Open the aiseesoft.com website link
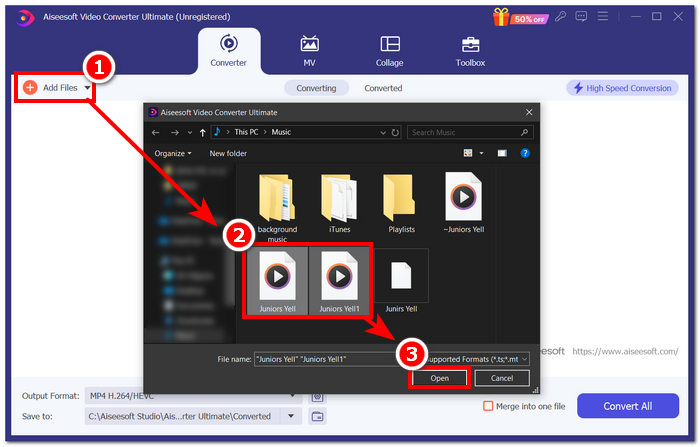The height and width of the screenshot is (447, 700). point(625,351)
